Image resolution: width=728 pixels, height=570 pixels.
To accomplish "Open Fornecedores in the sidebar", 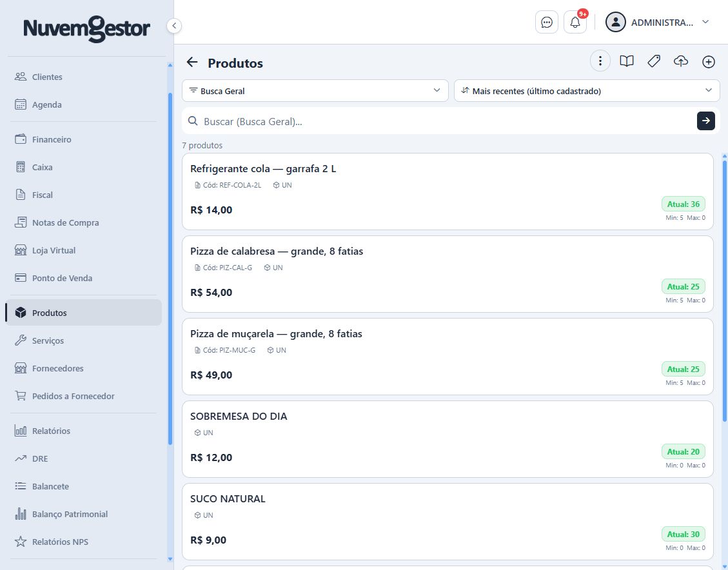I will [x=84, y=369].
